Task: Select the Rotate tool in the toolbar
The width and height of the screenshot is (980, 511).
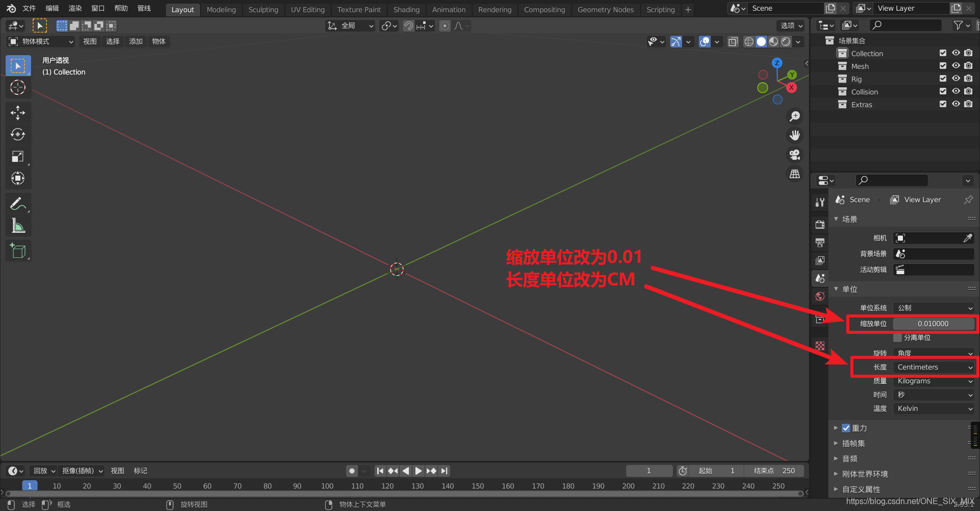Action: pos(18,135)
